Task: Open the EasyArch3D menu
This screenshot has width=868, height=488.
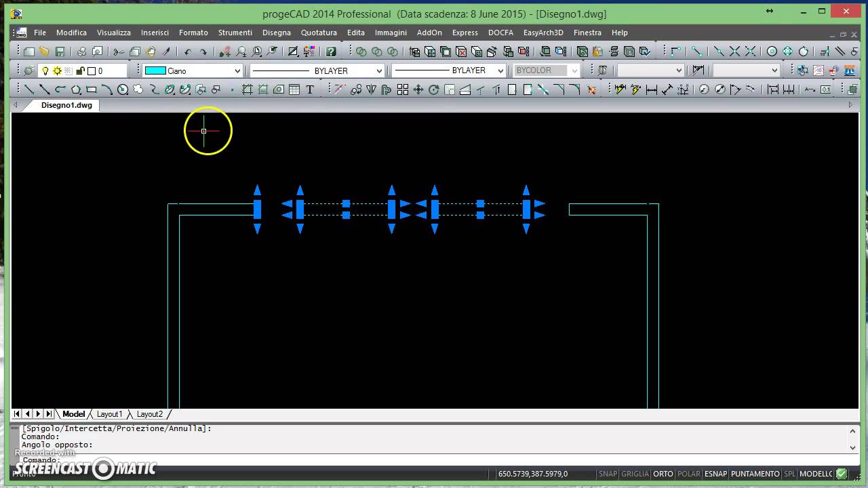Action: click(543, 33)
